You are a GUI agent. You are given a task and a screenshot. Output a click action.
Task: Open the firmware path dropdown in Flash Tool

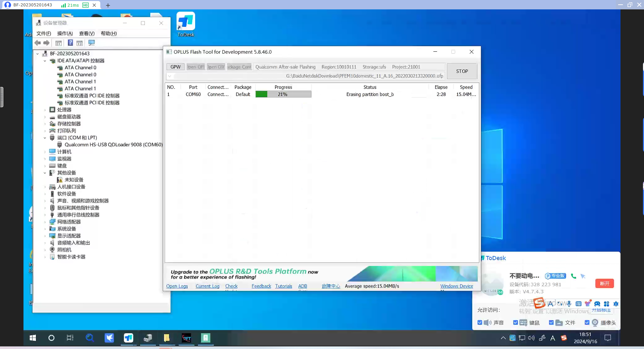point(170,76)
